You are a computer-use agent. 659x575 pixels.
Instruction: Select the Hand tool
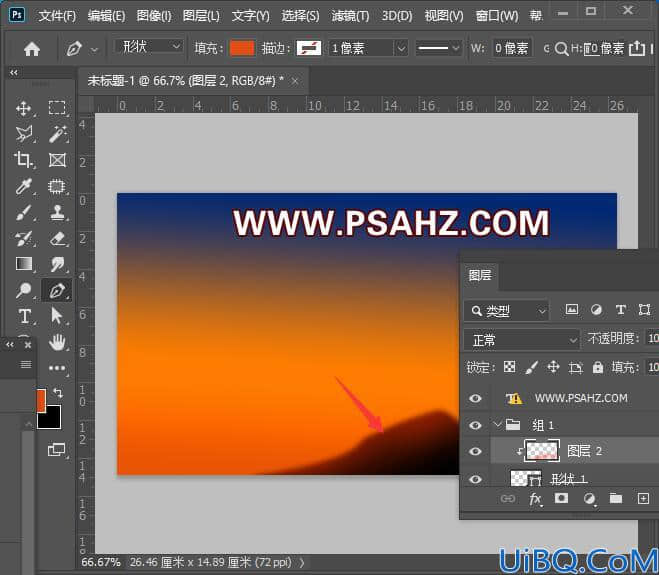pyautogui.click(x=57, y=343)
